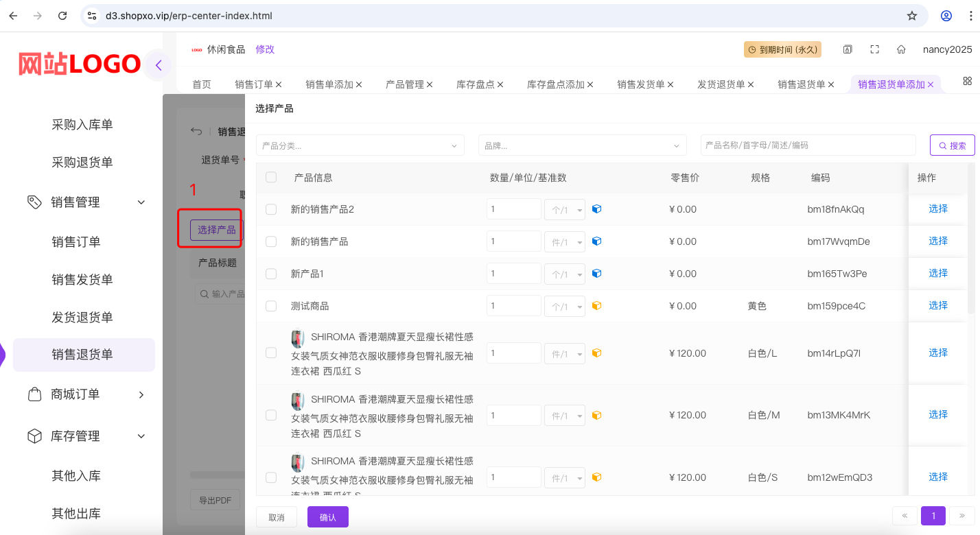This screenshot has height=535, width=980.
Task: Click the blue cube icon for 新产品1
Action: pyautogui.click(x=596, y=274)
